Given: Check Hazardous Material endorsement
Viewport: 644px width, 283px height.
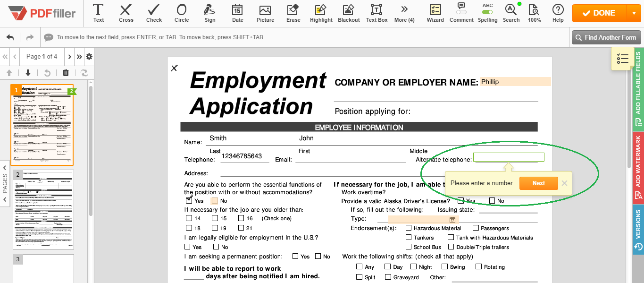Looking at the screenshot, I should [409, 228].
